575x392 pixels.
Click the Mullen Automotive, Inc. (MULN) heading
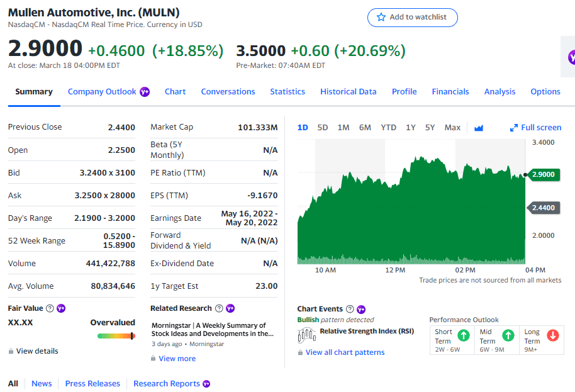pyautogui.click(x=94, y=13)
